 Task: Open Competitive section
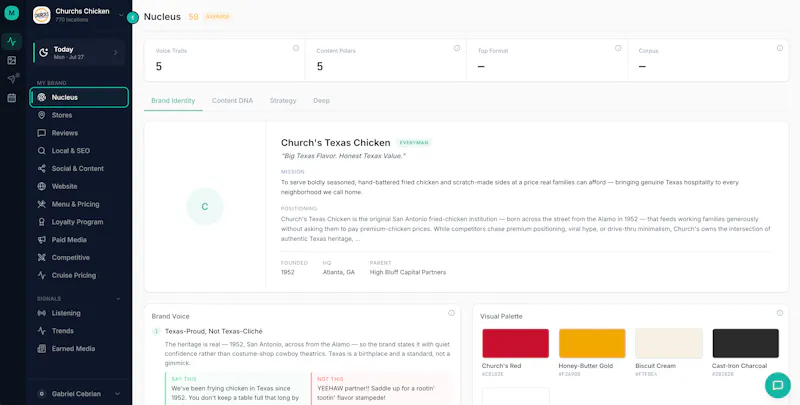[79, 258]
